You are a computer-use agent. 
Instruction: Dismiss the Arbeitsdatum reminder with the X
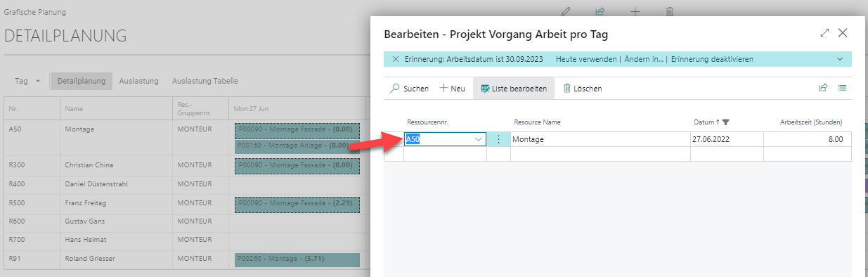[396, 59]
